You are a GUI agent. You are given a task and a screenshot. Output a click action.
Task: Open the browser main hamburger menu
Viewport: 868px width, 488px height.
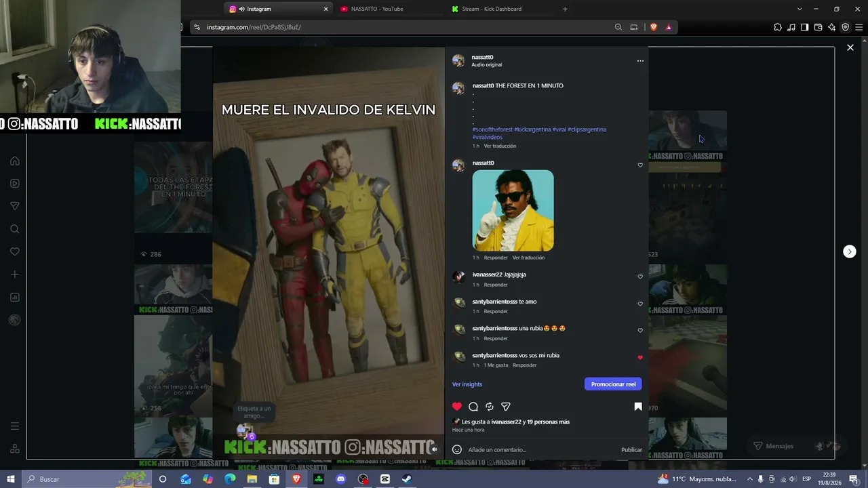tap(859, 27)
